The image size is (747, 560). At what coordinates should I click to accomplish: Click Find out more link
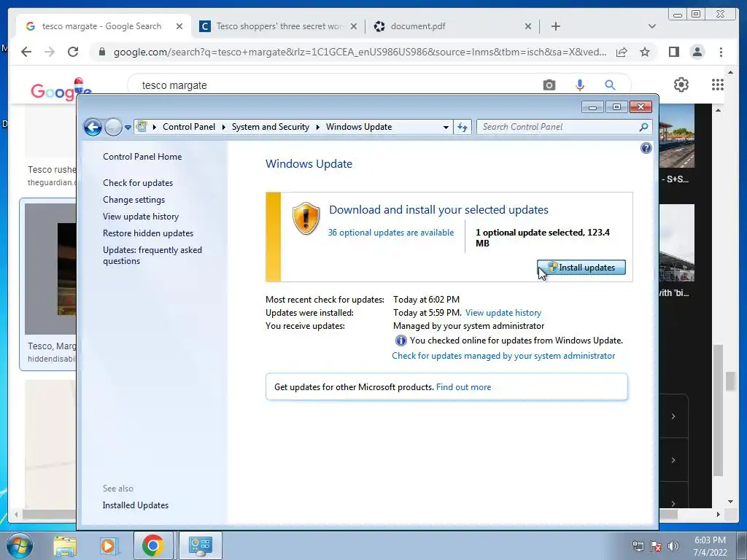click(x=463, y=387)
